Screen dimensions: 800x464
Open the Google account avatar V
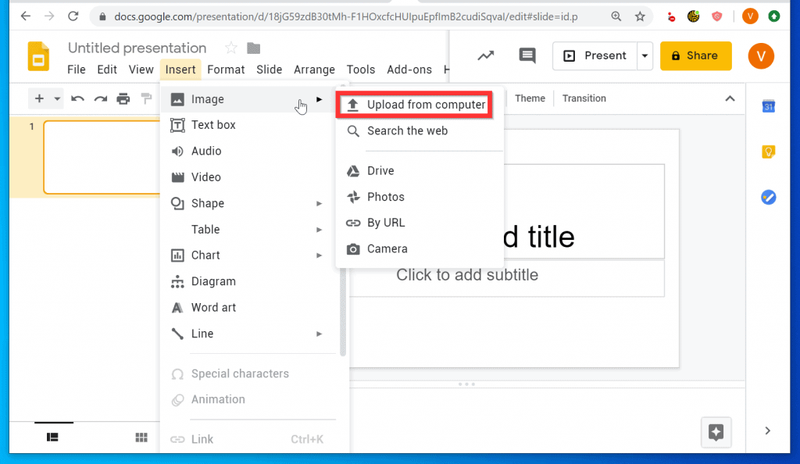click(x=761, y=56)
